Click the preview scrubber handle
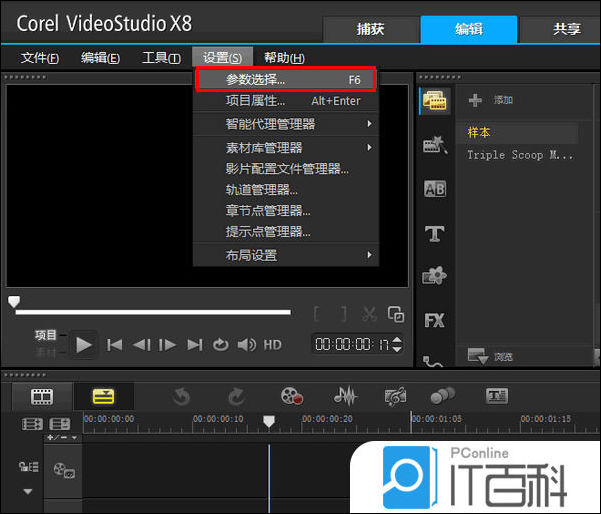The width and height of the screenshot is (601, 514). click(x=14, y=301)
